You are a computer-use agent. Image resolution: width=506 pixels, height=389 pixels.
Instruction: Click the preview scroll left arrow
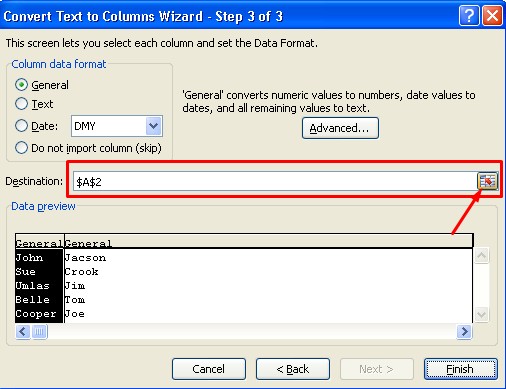pyautogui.click(x=23, y=332)
